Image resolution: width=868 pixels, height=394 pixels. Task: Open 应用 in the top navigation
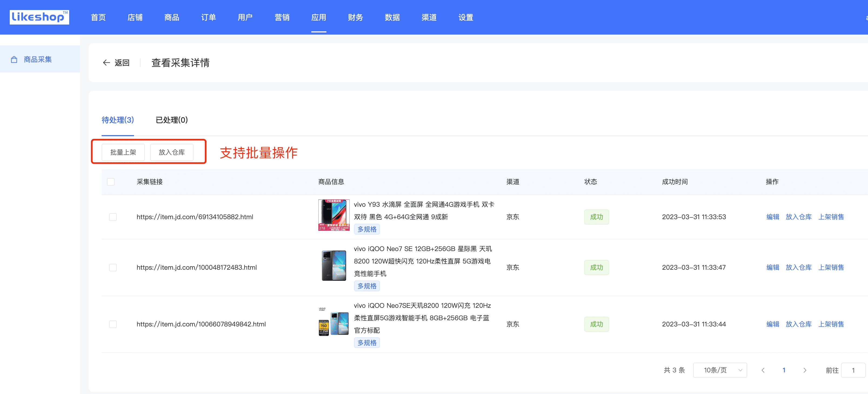[319, 17]
